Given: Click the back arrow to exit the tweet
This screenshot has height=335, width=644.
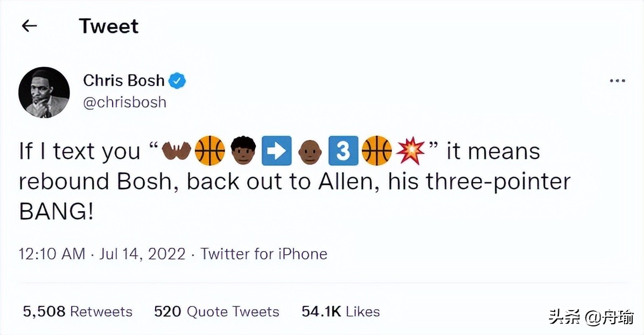Looking at the screenshot, I should point(29,26).
